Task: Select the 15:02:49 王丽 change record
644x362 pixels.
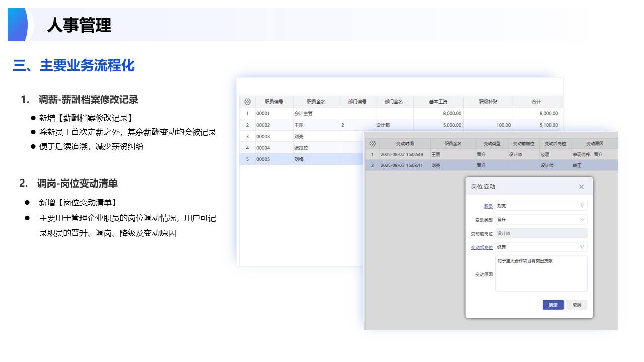Action: (453, 155)
